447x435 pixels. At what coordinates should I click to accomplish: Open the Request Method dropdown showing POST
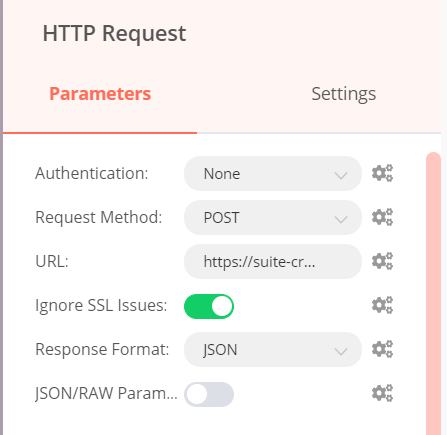click(x=273, y=218)
